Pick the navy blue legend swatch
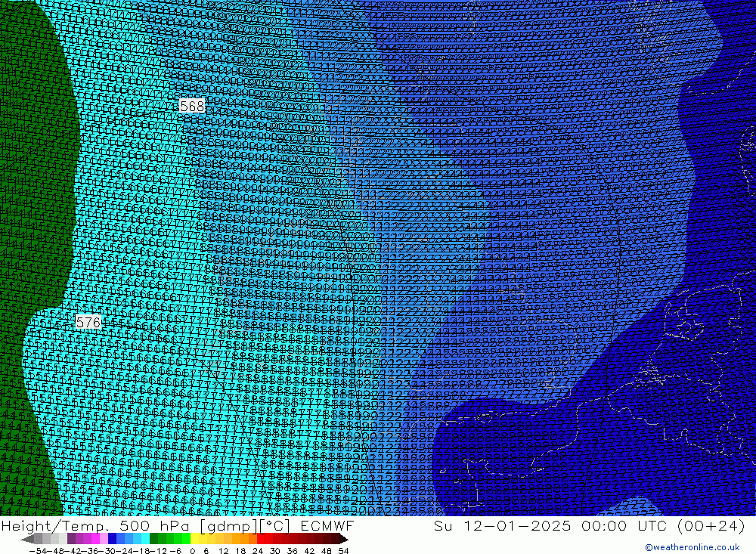The height and width of the screenshot is (554, 756). tap(112, 539)
